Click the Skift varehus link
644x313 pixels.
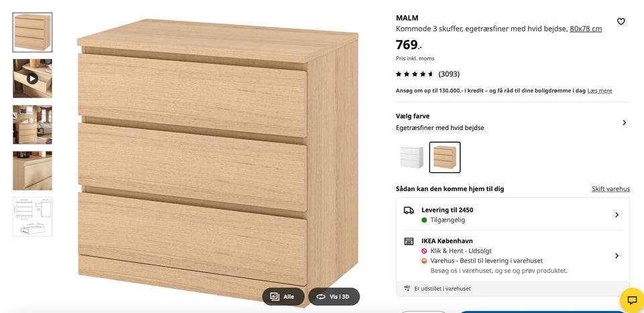[610, 189]
